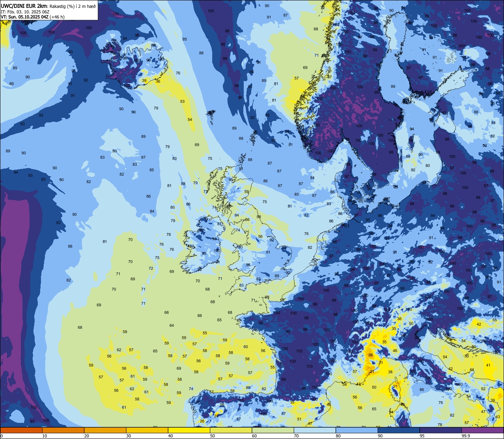
Task: Click the legend scale label 80
Action: click(338, 436)
